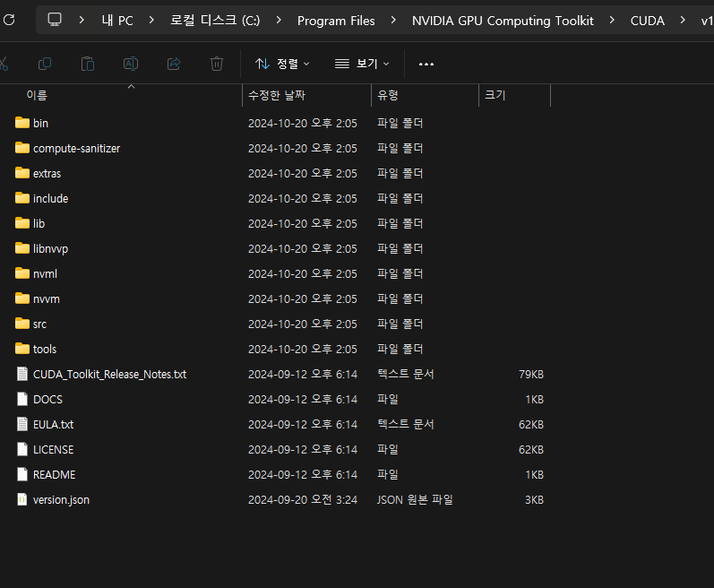Click the include folder name
This screenshot has width=714, height=588.
pos(50,199)
